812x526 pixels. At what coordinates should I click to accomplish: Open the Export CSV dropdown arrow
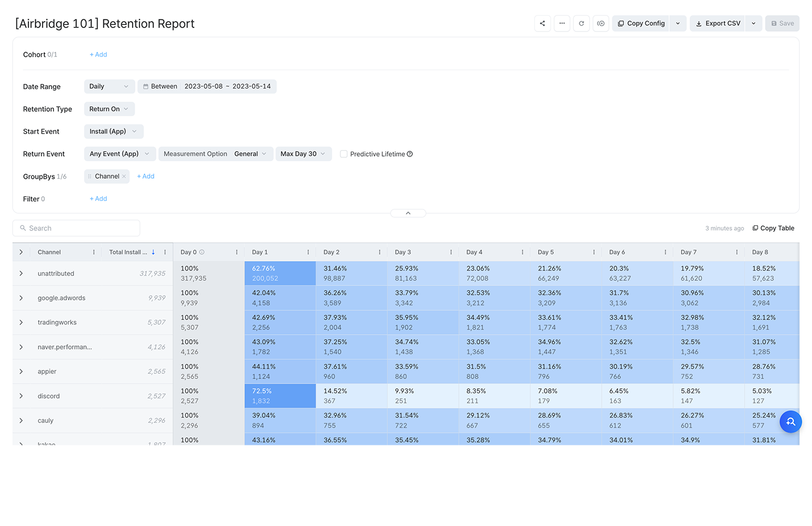point(753,23)
